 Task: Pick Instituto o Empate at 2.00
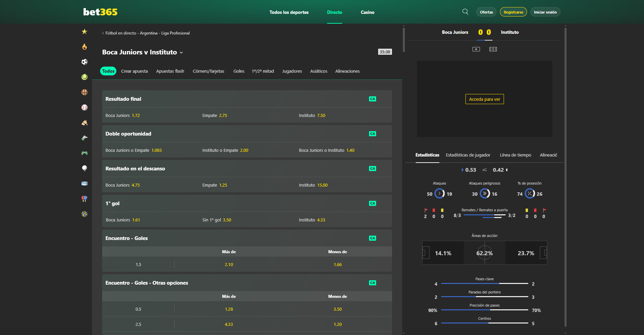coord(247,150)
